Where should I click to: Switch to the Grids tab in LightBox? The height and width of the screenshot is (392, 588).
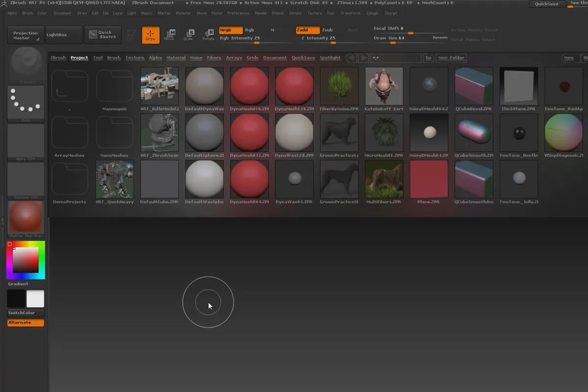[252, 58]
